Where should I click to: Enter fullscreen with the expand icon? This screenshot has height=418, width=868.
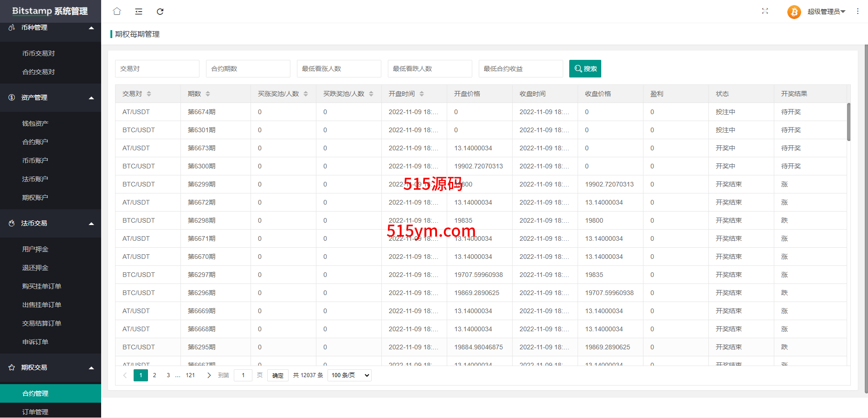coord(765,11)
